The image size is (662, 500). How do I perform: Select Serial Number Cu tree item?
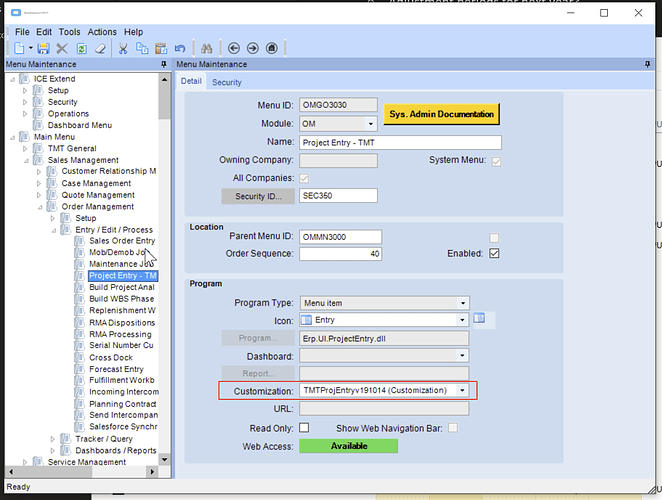point(121,345)
